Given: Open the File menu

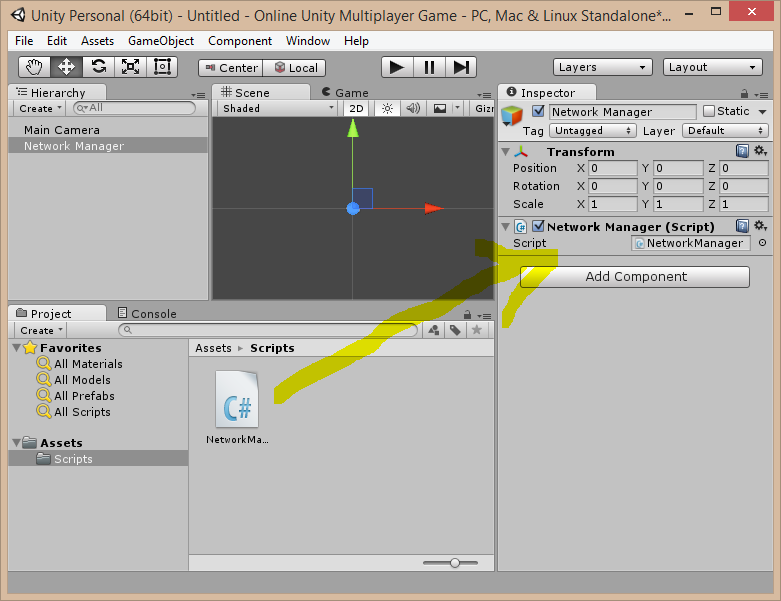Looking at the screenshot, I should [x=24, y=41].
